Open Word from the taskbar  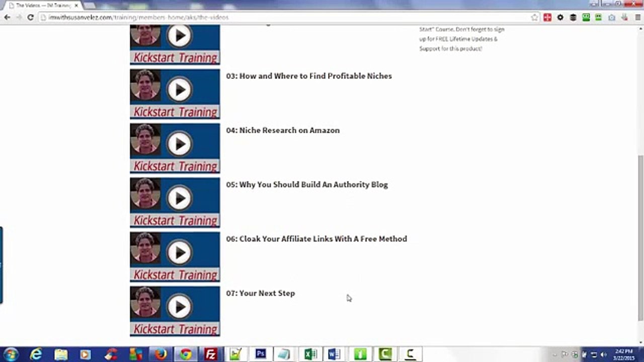point(335,354)
